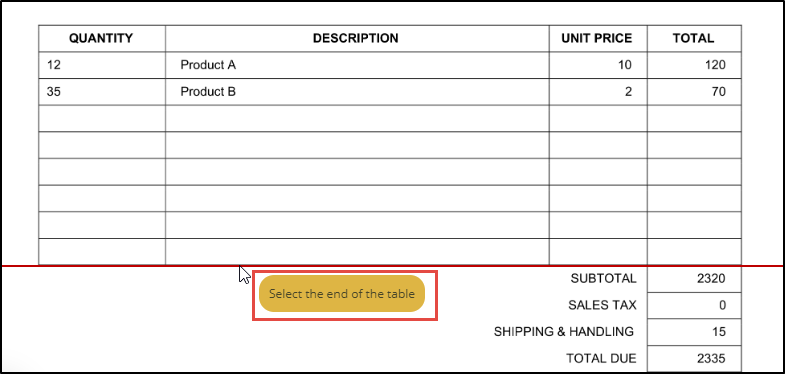Viewport: 785px width, 374px height.
Task: Click quantity cell showing 35
Action: point(102,92)
